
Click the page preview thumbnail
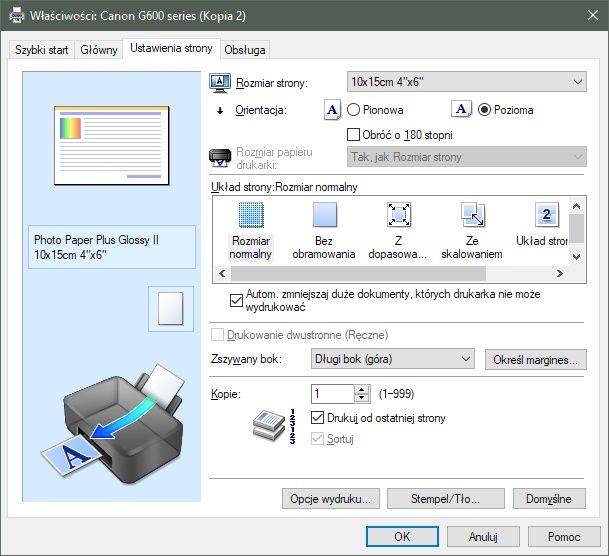(111, 145)
